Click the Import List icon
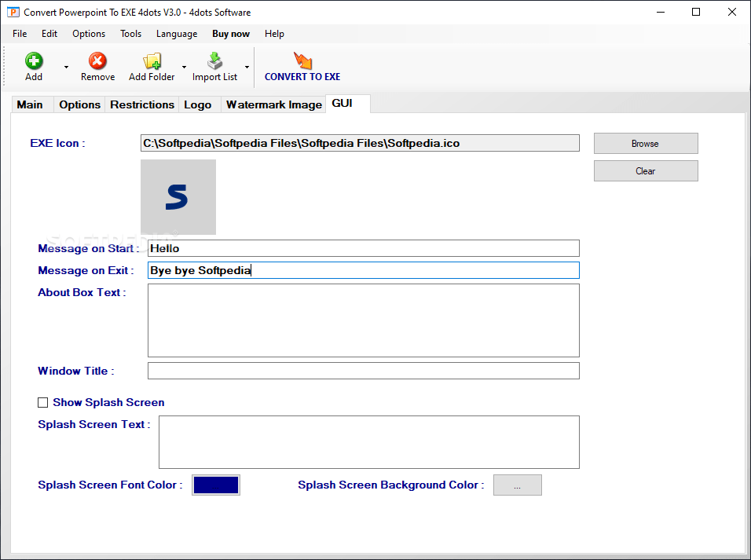 [214, 61]
